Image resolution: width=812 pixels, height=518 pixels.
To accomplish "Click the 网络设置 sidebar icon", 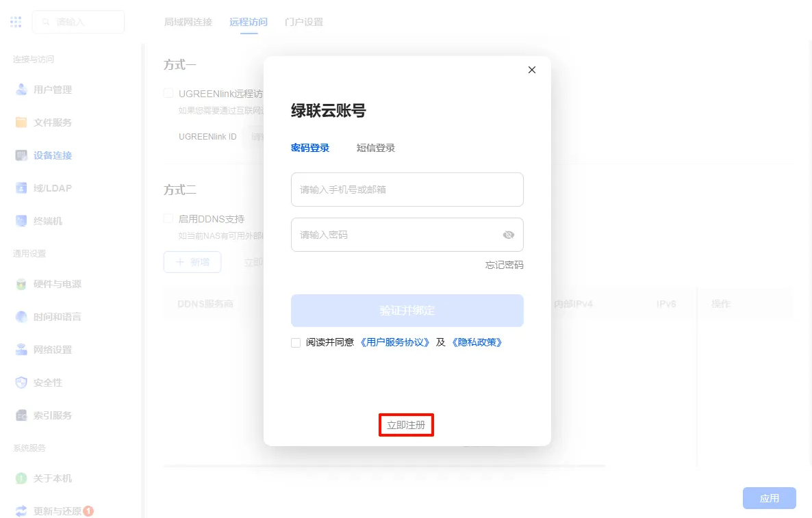I will pos(21,350).
